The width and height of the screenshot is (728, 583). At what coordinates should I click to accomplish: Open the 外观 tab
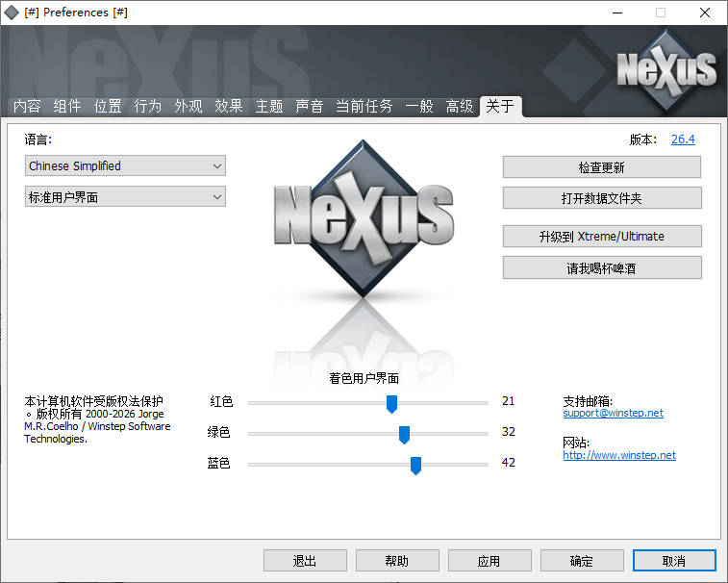point(188,107)
